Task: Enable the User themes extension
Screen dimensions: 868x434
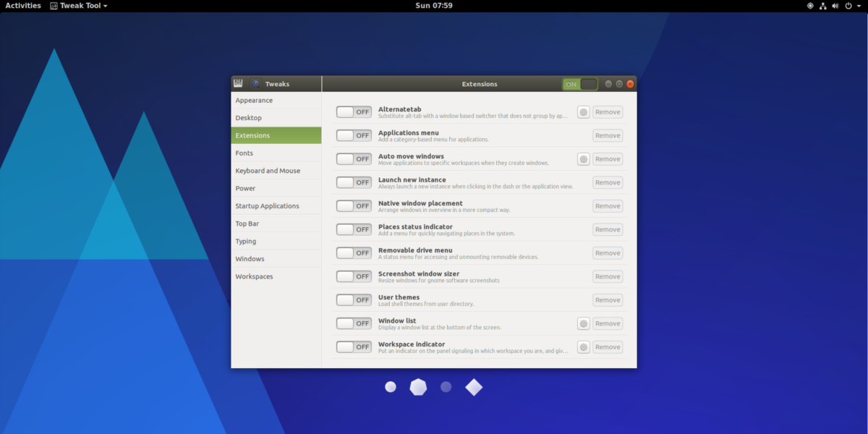Action: click(354, 300)
